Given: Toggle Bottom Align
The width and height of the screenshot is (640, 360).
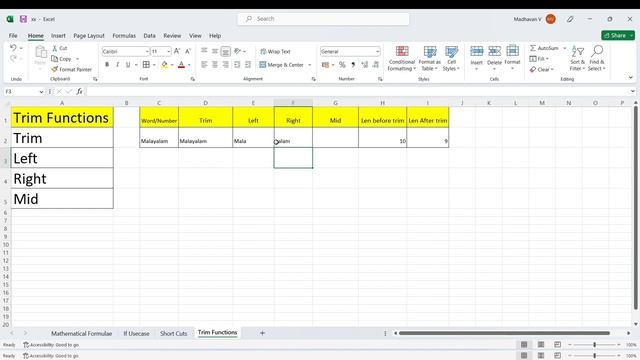Looking at the screenshot, I should coord(225,51).
